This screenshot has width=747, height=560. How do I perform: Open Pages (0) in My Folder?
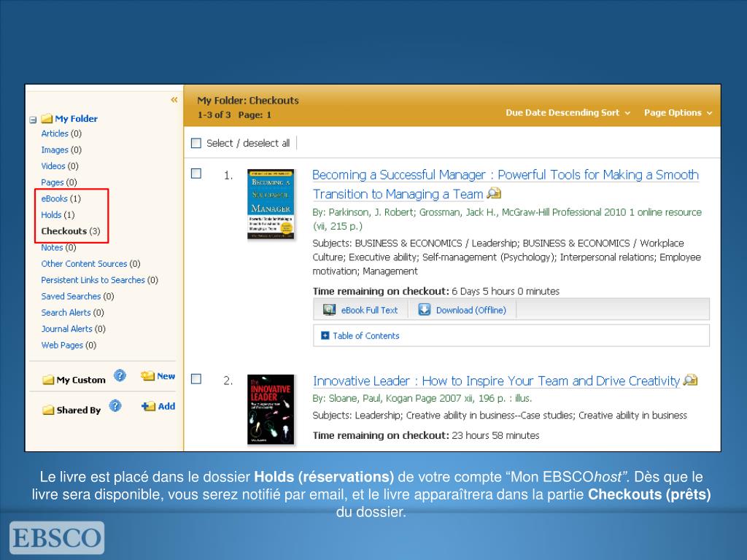[59, 182]
